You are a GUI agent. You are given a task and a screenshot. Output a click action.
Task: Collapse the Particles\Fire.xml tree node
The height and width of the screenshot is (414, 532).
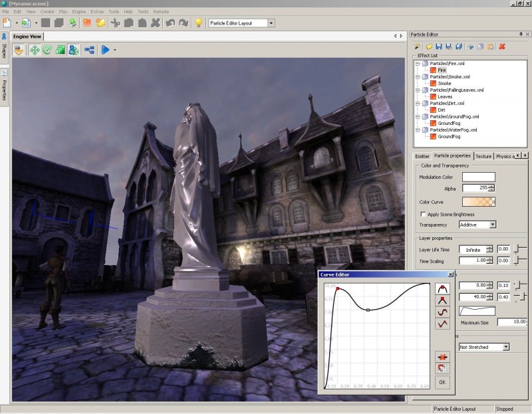[418, 64]
